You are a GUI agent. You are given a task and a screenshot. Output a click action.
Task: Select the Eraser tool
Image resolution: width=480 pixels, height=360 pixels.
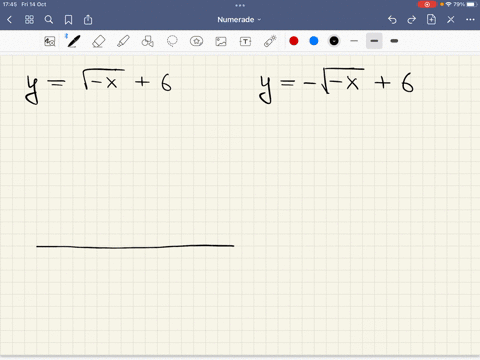pos(99,41)
